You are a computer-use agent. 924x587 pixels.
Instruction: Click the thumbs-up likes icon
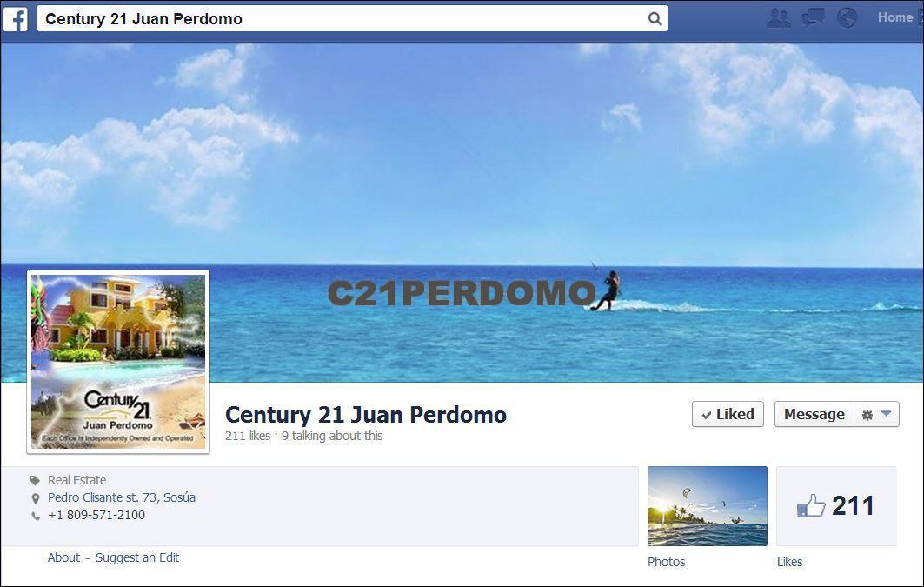811,506
